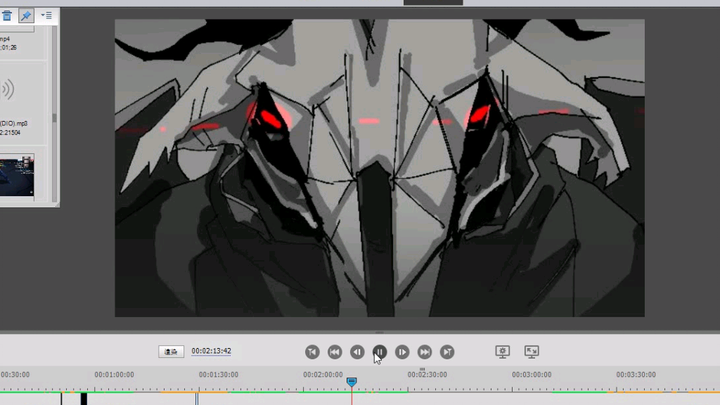
Task: Select the (DIO).mp3 file name
Action: point(14,124)
